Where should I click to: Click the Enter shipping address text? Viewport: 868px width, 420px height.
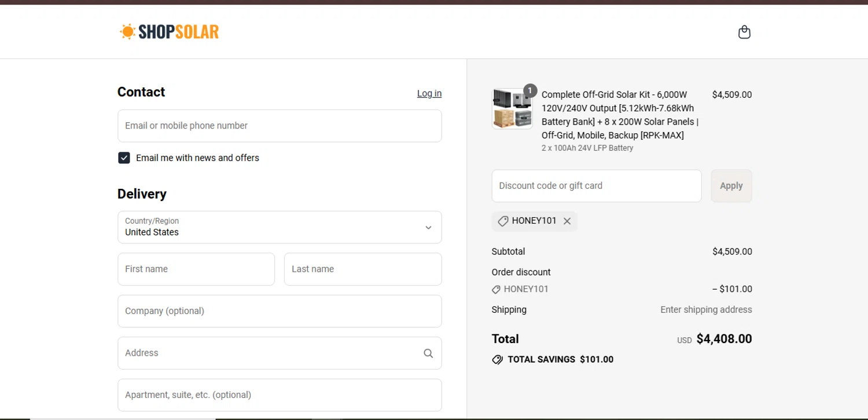[706, 310]
